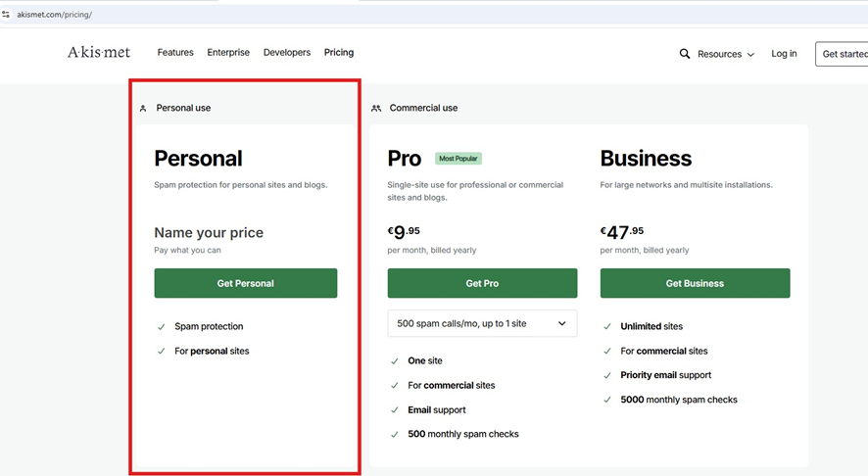868x476 pixels.
Task: Click the Commercial use people icon
Action: 376,109
